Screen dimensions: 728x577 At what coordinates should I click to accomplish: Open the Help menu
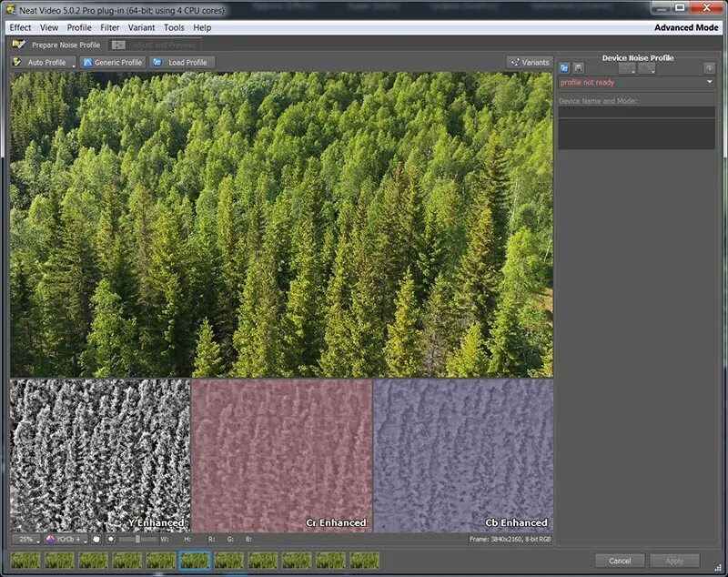(x=202, y=28)
